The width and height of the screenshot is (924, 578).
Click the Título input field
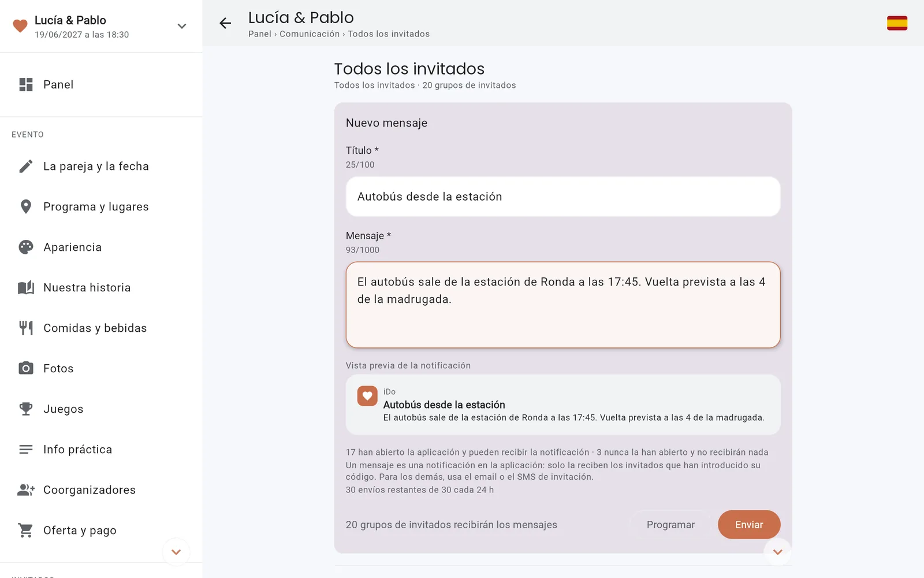563,197
